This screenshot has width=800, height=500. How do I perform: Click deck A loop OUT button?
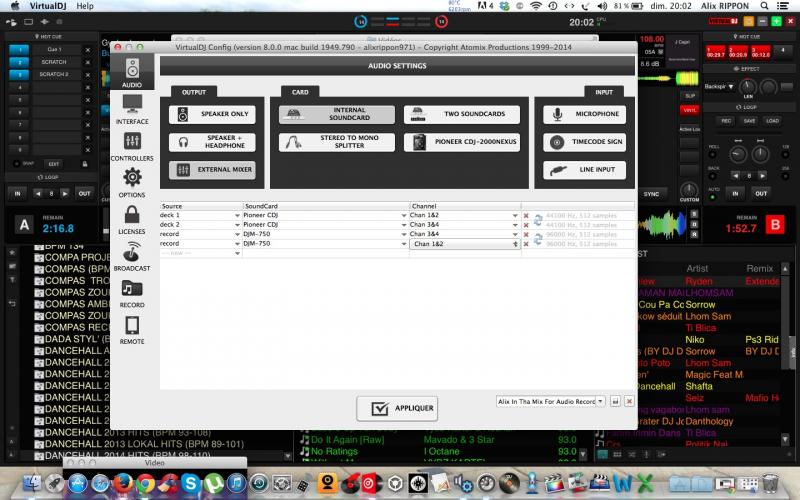tap(84, 194)
